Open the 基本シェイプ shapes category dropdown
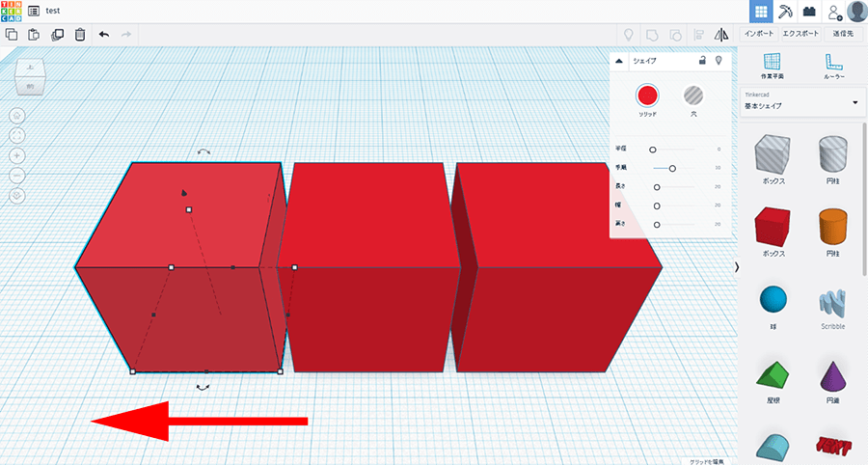Viewport: 868px width, 465px height. pos(800,101)
